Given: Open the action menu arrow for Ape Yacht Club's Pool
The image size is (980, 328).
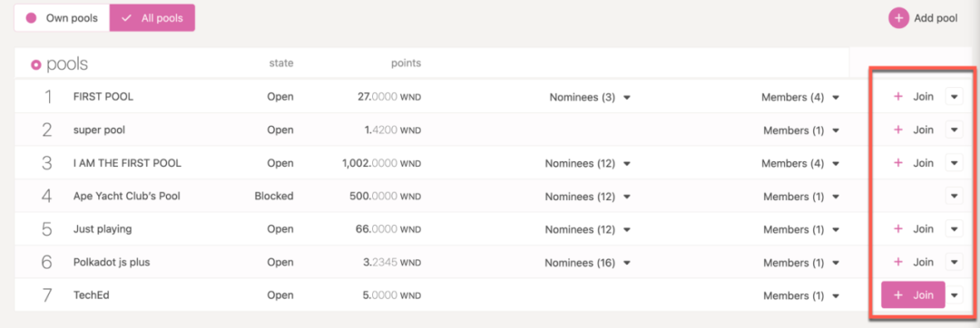Looking at the screenshot, I should click(x=954, y=196).
